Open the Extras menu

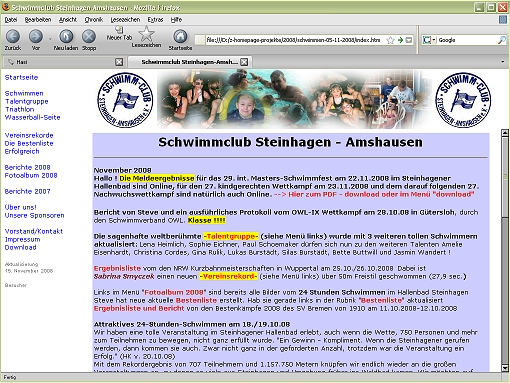[x=155, y=20]
